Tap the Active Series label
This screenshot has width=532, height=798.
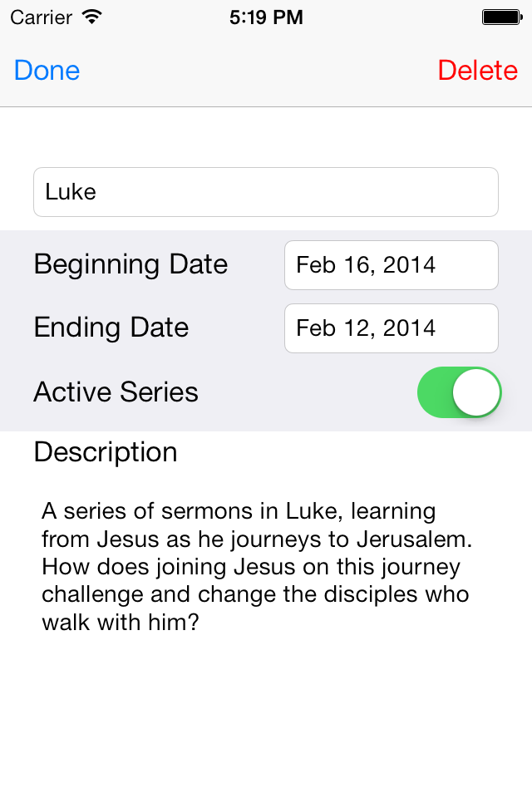click(116, 392)
